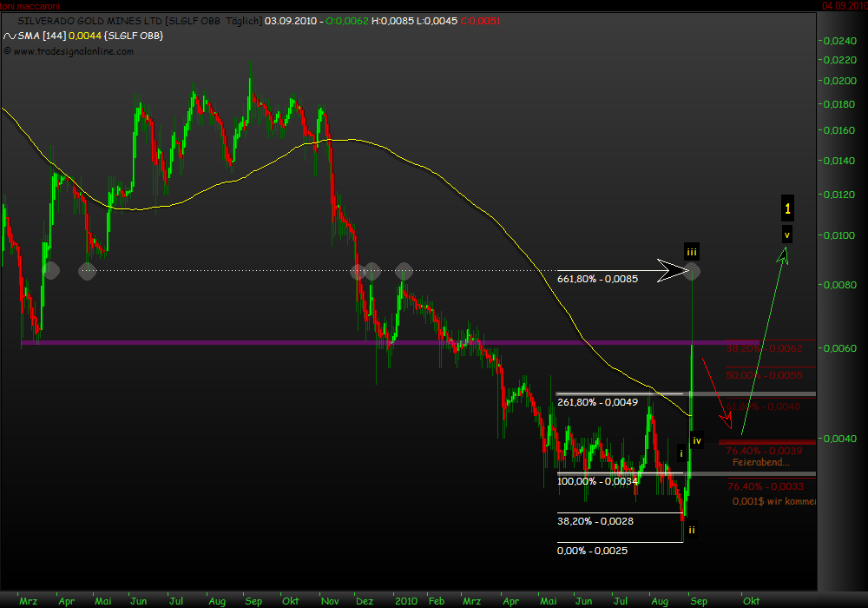Select the "Sep" label on the time axis
Image resolution: width=868 pixels, height=608 pixels.
(x=699, y=600)
